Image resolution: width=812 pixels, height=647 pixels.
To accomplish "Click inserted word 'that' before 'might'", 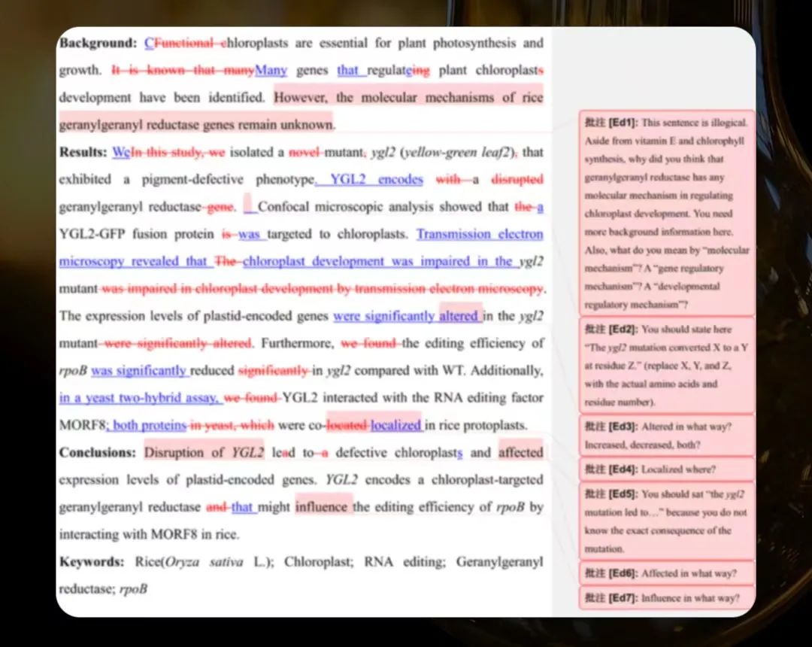I will pyautogui.click(x=242, y=507).
